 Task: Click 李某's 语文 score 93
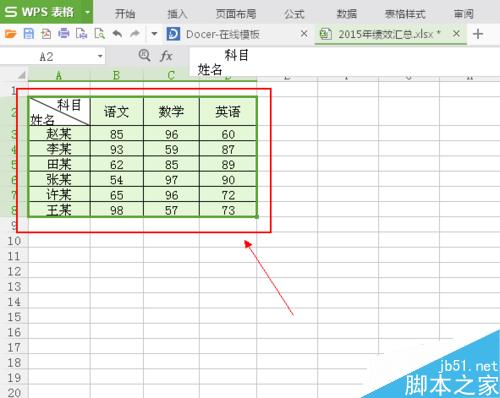(117, 149)
